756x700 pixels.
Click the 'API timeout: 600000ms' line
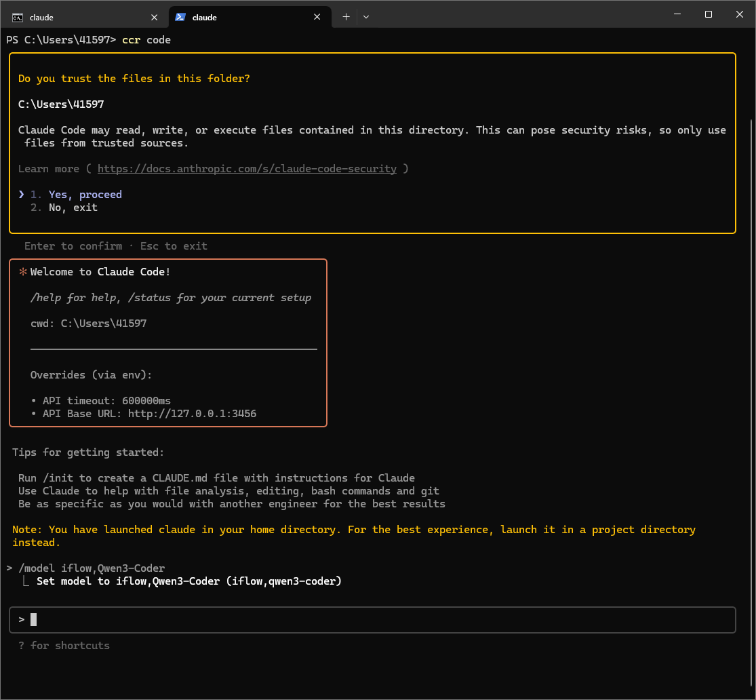pos(106,401)
